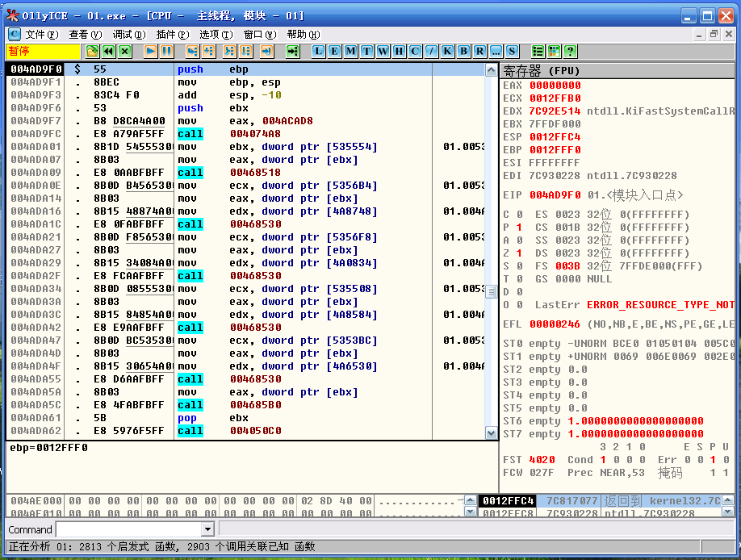Restart the debugged program with rewind icon
Image resolution: width=741 pixels, height=560 pixels.
click(108, 51)
